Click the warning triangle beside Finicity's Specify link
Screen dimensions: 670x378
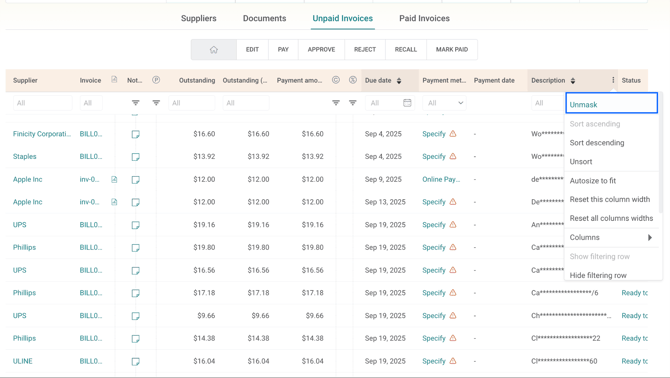453,134
